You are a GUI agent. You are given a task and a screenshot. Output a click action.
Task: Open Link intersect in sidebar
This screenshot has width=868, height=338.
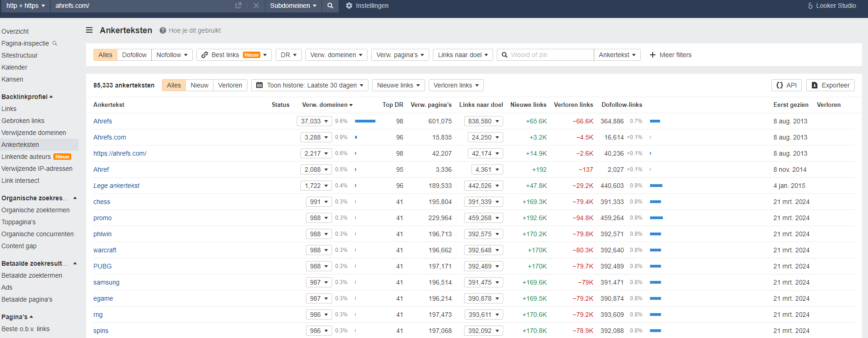coord(20,181)
